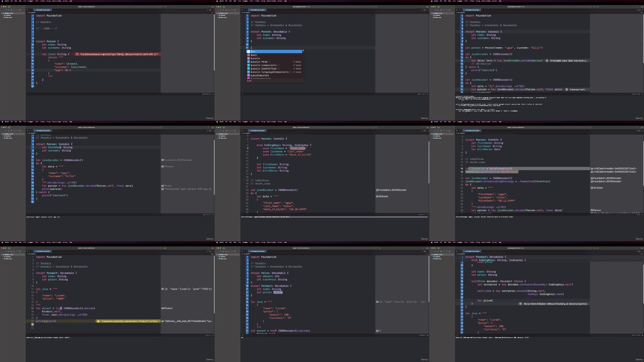
Task: Toggle result view for 'Product' value
Action: click(x=162, y=308)
